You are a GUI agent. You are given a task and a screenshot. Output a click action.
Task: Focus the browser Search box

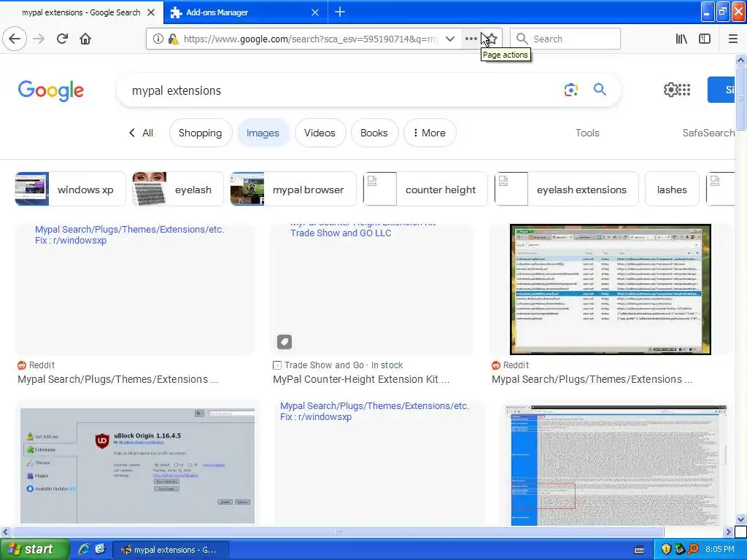point(565,39)
